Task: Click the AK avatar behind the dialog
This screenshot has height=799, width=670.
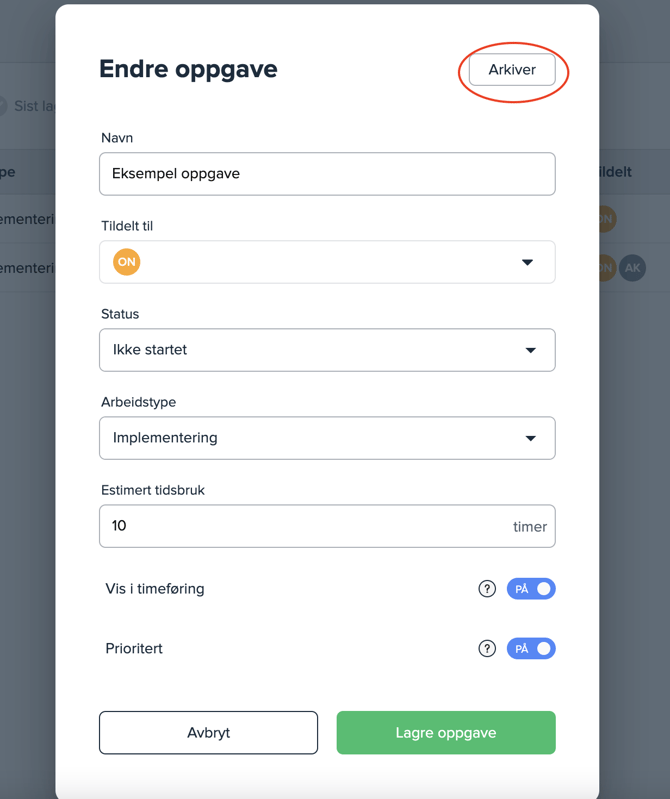Action: click(632, 268)
